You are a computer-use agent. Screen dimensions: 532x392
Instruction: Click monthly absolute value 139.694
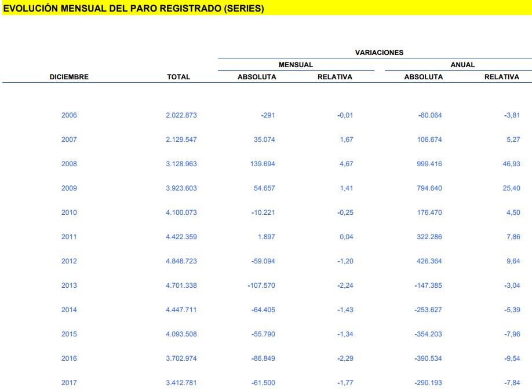pos(260,164)
